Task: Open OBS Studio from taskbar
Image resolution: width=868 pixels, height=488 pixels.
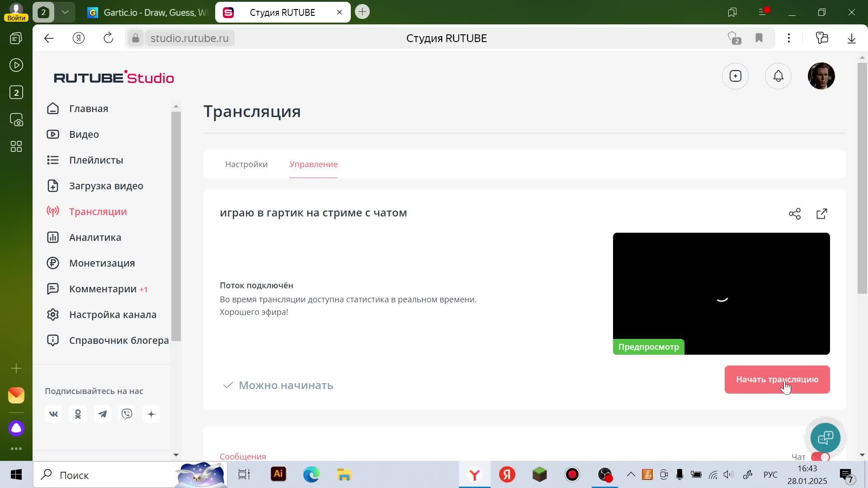Action: coord(605,474)
